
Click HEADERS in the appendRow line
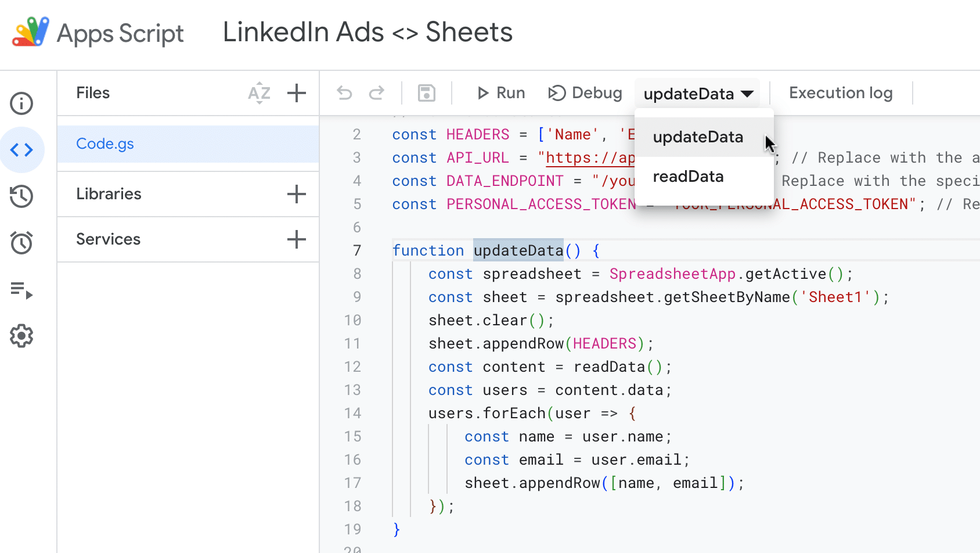604,344
